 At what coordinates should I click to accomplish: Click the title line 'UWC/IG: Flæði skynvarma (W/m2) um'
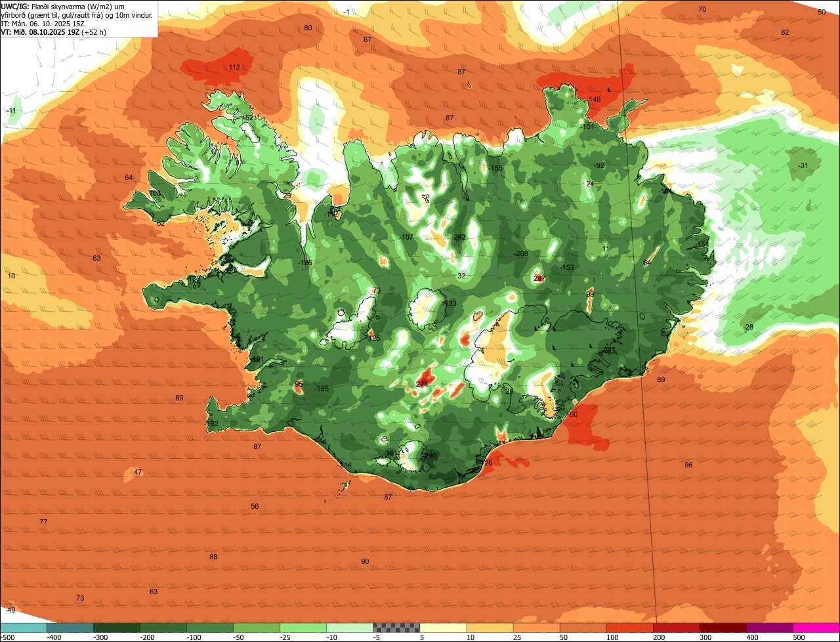click(x=64, y=6)
